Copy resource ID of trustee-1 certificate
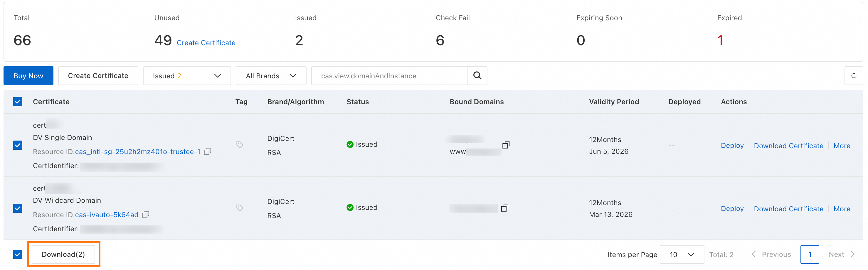The height and width of the screenshot is (270, 868). [x=208, y=151]
